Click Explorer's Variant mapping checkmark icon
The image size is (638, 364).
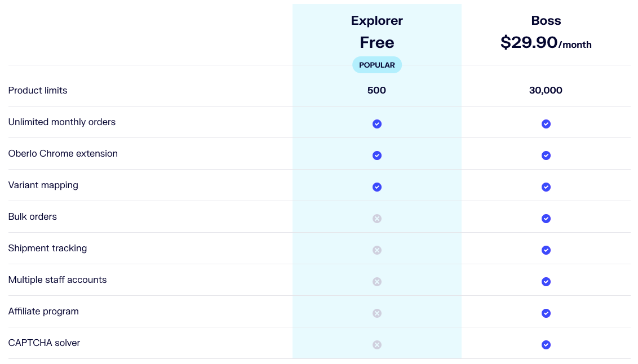[377, 187]
